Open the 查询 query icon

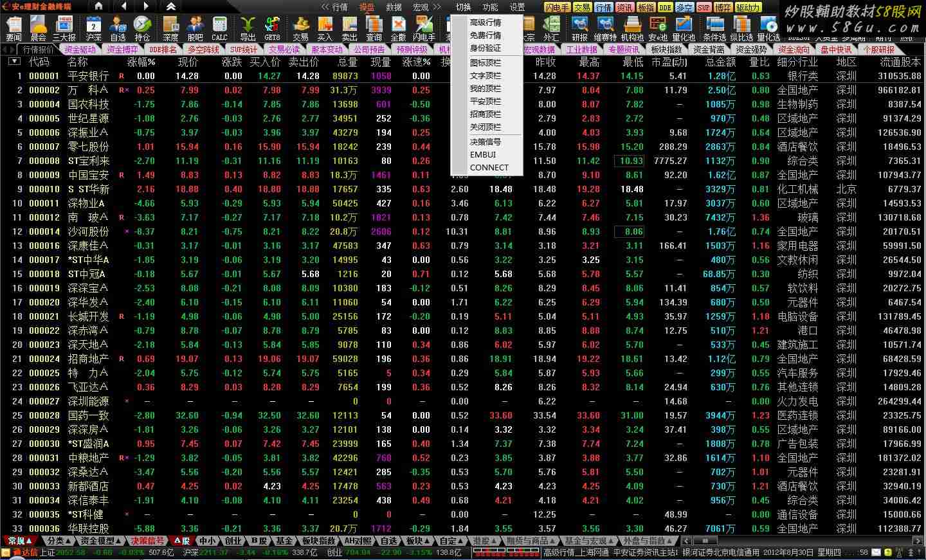click(x=374, y=29)
